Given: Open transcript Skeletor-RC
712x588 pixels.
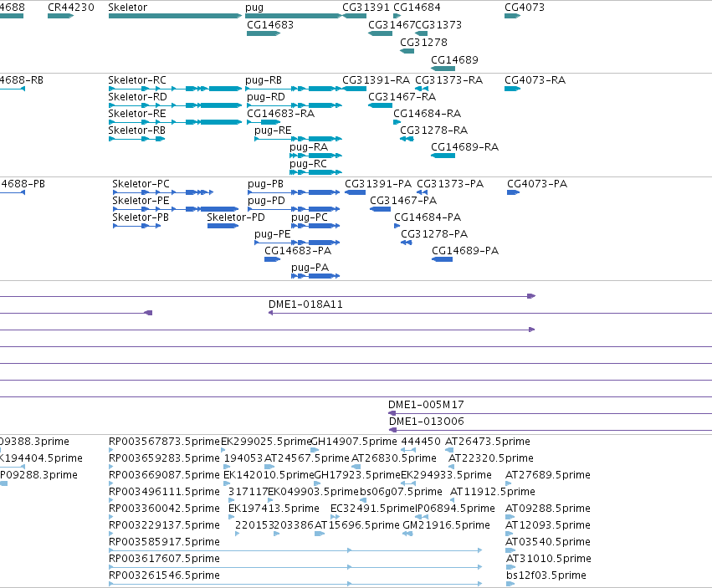Looking at the screenshot, I should (x=175, y=89).
